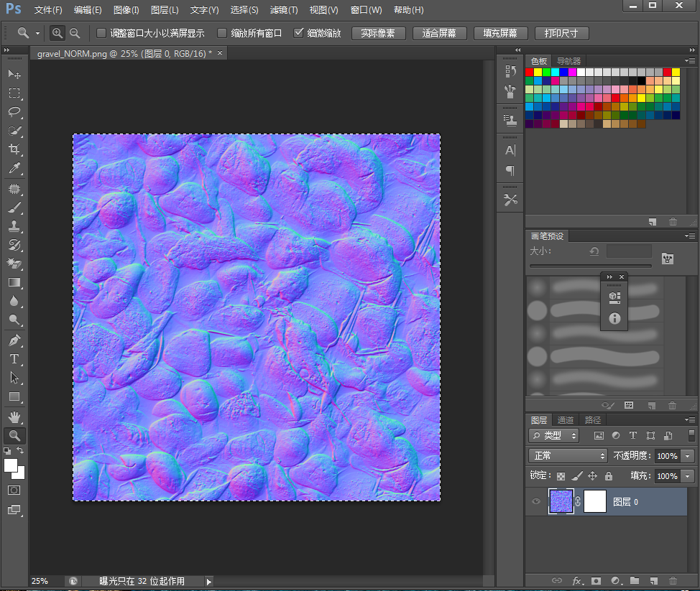Swap foreground and background colors

pyautogui.click(x=21, y=450)
